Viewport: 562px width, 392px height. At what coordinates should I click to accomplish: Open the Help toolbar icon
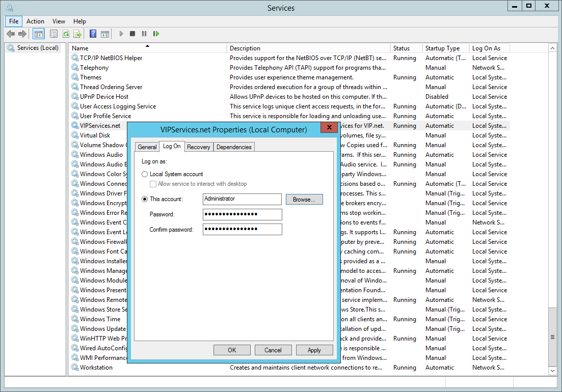pos(93,34)
